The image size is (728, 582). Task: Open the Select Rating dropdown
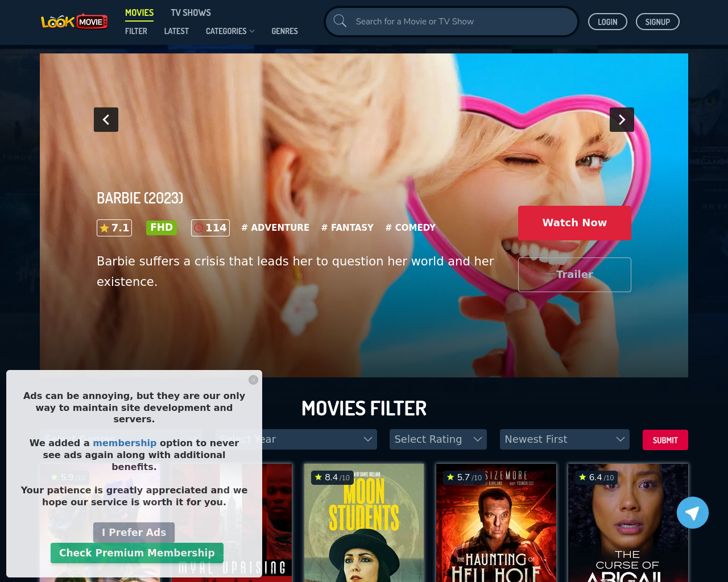coord(438,439)
